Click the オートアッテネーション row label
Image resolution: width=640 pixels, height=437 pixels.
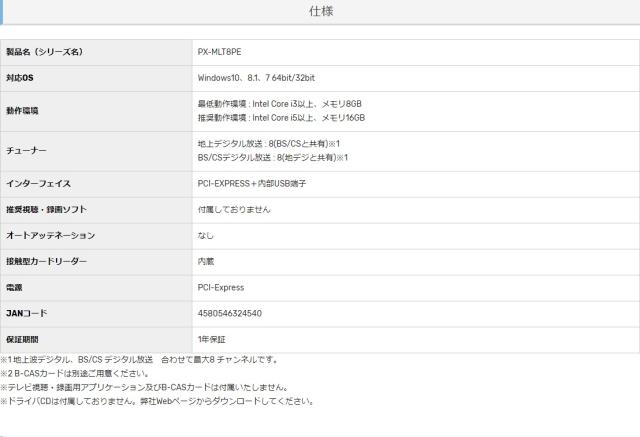pyautogui.click(x=50, y=236)
